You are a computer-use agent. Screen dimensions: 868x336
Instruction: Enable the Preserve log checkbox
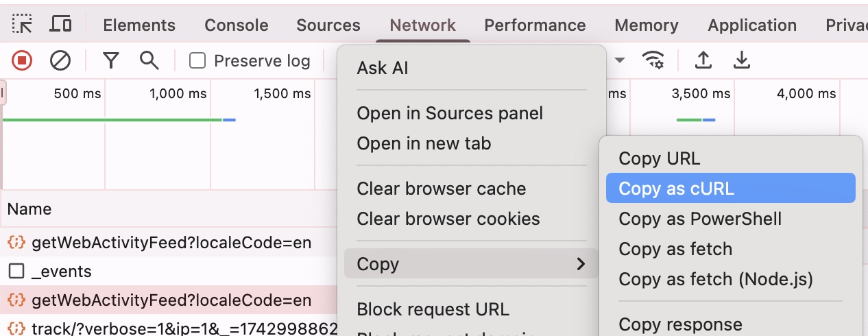pos(198,61)
